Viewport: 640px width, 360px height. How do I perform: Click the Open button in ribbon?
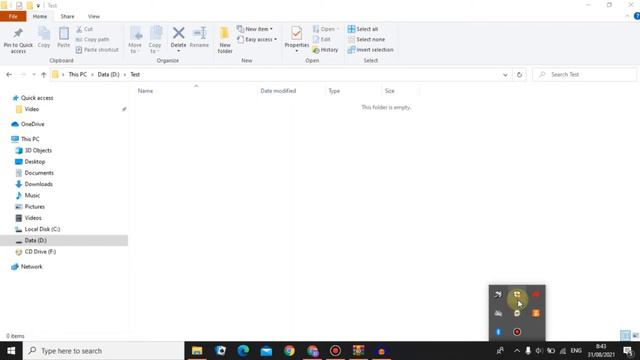pos(326,29)
